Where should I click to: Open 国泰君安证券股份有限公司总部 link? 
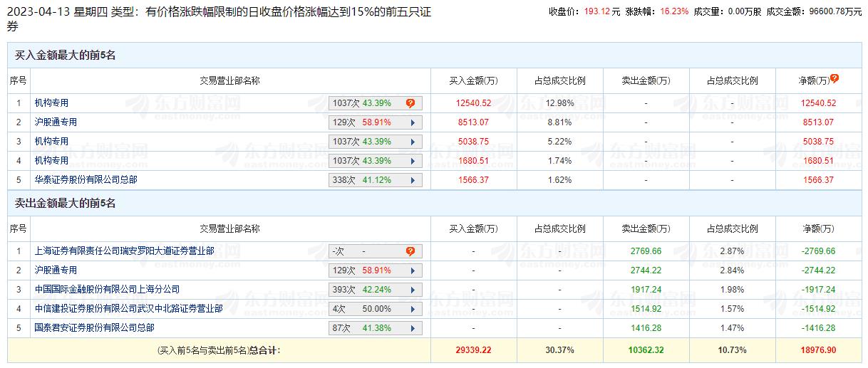pos(94,328)
